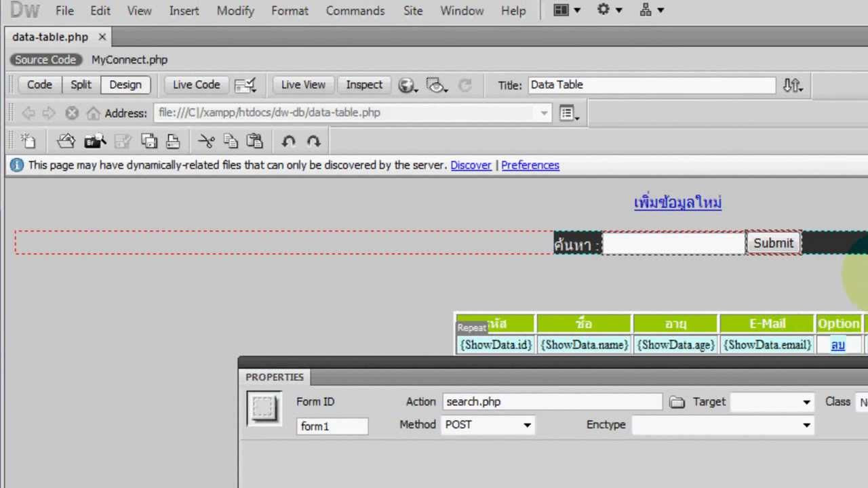Image resolution: width=868 pixels, height=488 pixels.
Task: Open the Window menu
Action: click(462, 11)
